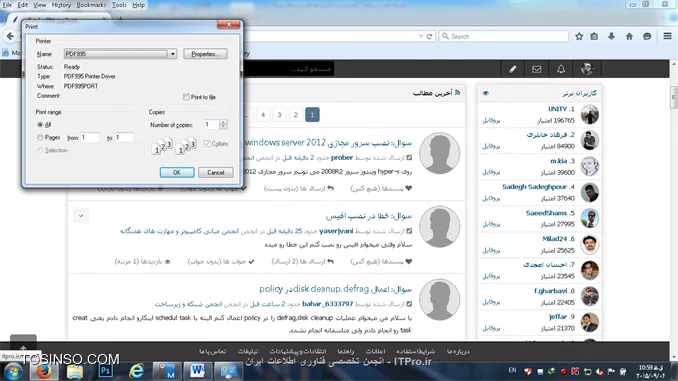Viewport: 678px width, 381px height.
Task: Click Cancel in the Print dialog
Action: coord(215,173)
